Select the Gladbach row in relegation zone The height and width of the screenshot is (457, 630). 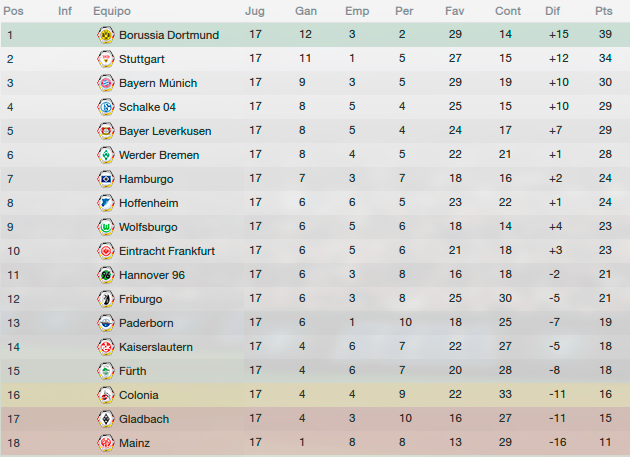[315, 419]
